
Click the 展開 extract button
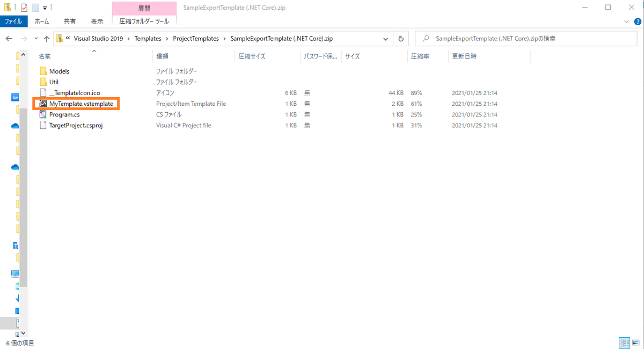[x=144, y=8]
